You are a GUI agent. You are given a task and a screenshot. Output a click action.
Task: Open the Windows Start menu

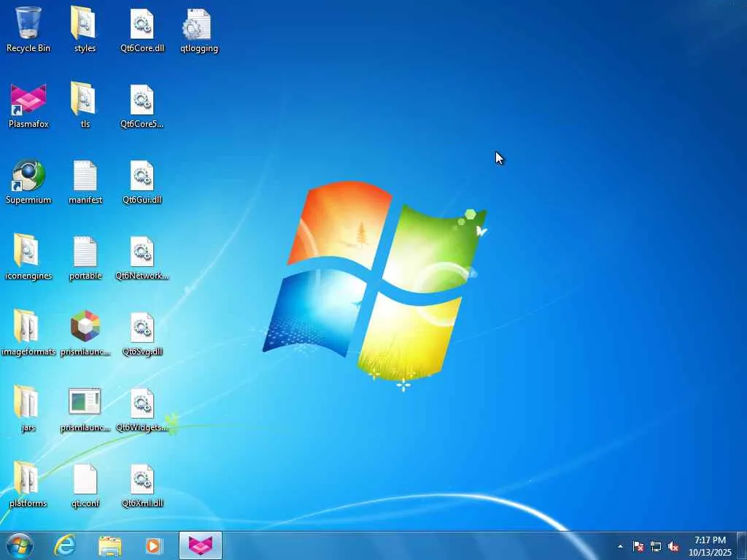point(20,545)
